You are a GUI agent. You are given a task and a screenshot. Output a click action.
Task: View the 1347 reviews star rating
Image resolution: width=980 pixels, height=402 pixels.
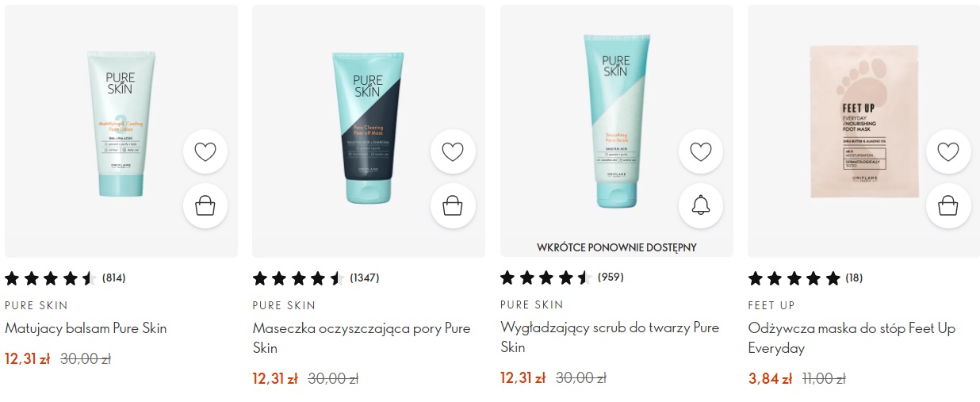point(316,278)
